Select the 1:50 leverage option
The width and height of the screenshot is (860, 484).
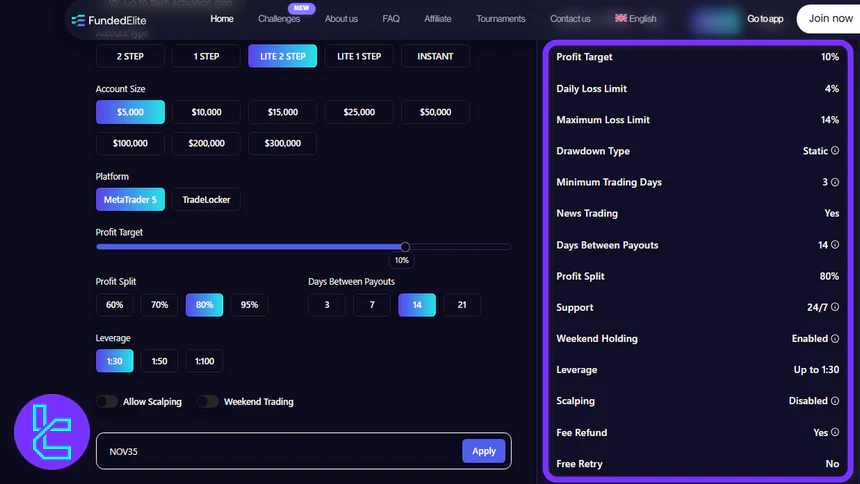pos(159,361)
